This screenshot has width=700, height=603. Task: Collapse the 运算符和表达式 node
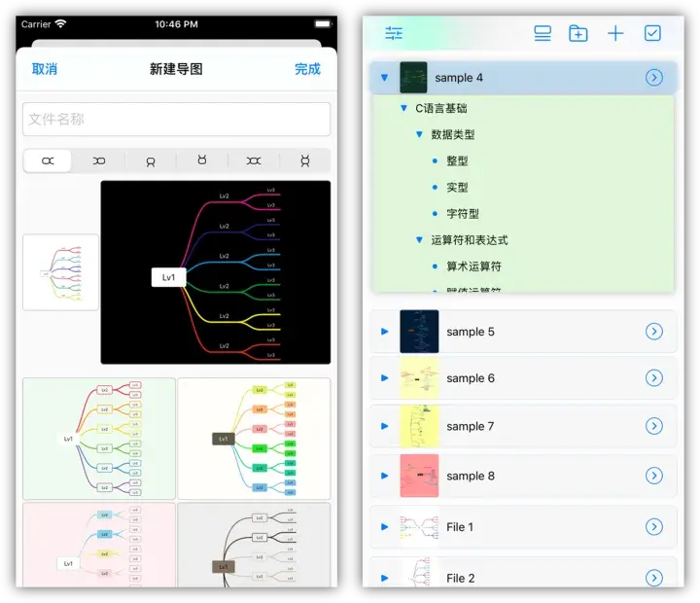click(419, 240)
